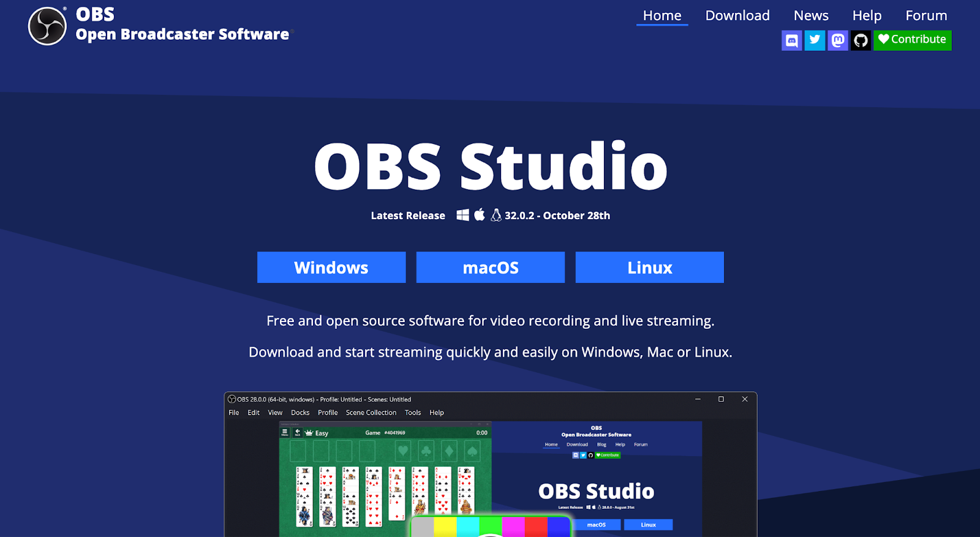
Task: Open the Mastodon social icon
Action: click(838, 40)
